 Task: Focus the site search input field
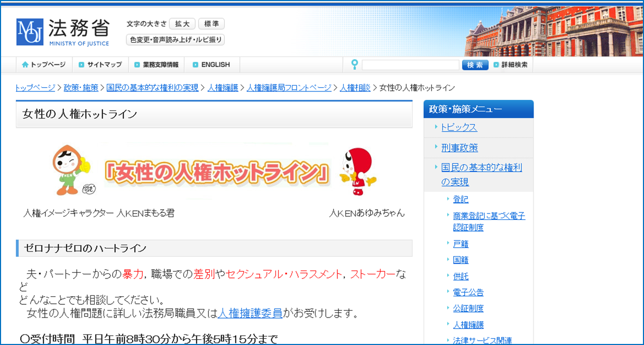pos(410,65)
